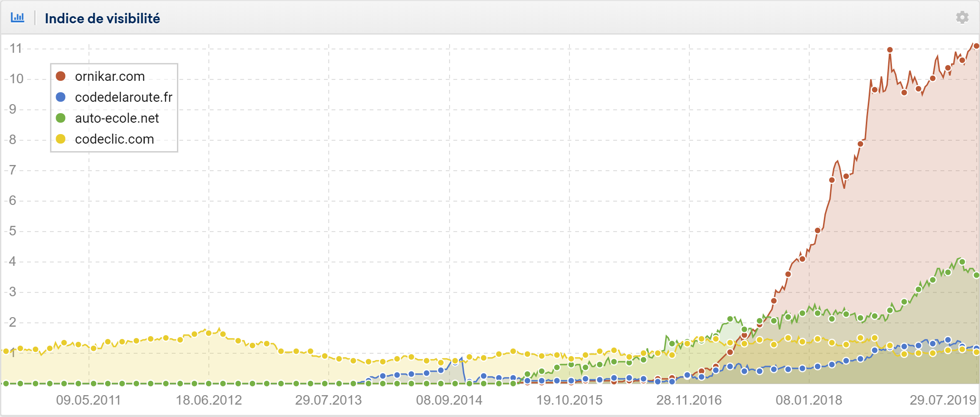Select the ornikar.com point just below 5
This screenshot has height=417, width=980.
click(x=818, y=230)
